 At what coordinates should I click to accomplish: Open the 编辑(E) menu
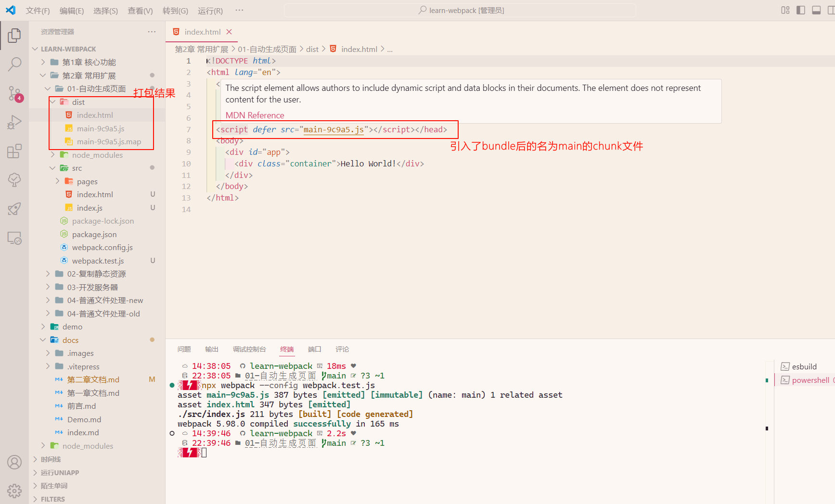pos(72,11)
